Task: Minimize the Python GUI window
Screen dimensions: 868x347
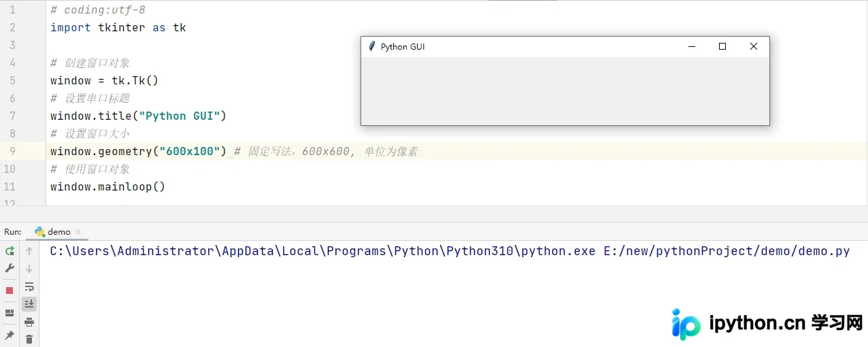Action: click(692, 46)
